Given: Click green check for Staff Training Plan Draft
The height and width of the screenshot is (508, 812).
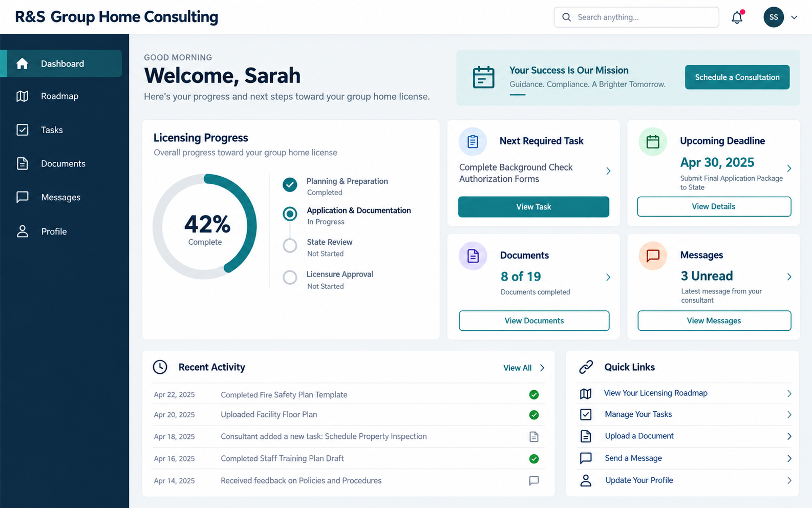Looking at the screenshot, I should tap(534, 459).
